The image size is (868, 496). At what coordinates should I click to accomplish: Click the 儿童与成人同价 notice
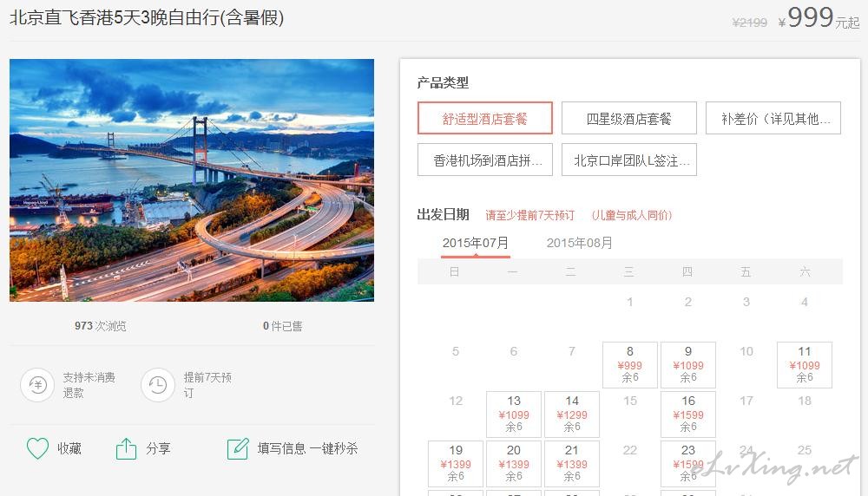[x=632, y=215]
